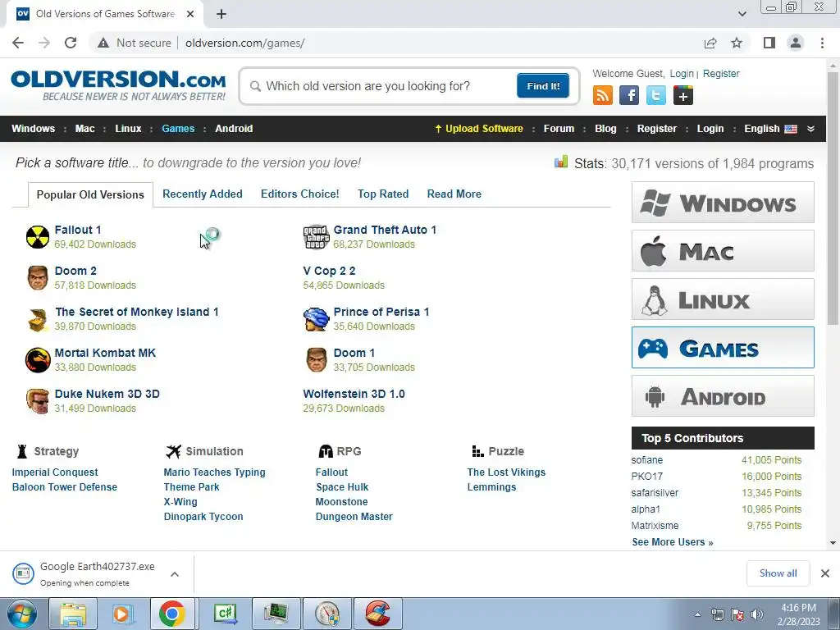Expand the language dropdown chevron
840x630 pixels.
(811, 129)
